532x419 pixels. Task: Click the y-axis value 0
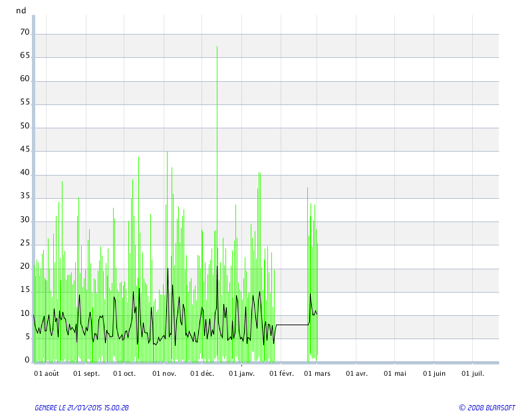[27, 360]
